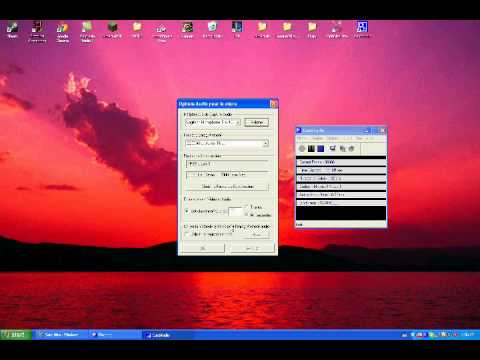The width and height of the screenshot is (480, 360).
Task: Toggle the interleave video and audio checkbox
Action: [x=187, y=211]
